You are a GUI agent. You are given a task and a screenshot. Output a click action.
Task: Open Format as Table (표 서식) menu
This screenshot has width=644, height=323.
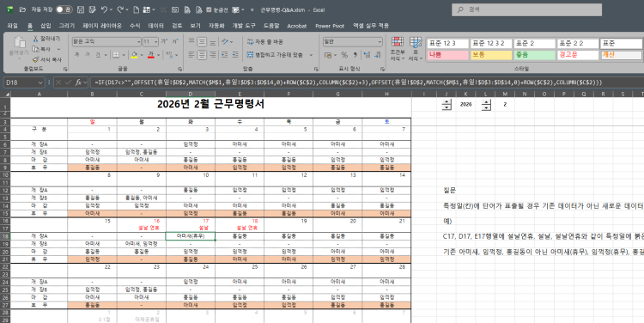pyautogui.click(x=416, y=49)
